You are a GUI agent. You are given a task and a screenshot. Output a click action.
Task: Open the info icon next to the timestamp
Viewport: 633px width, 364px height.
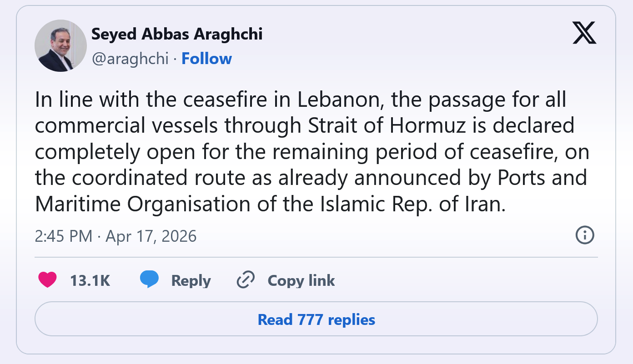coord(585,235)
